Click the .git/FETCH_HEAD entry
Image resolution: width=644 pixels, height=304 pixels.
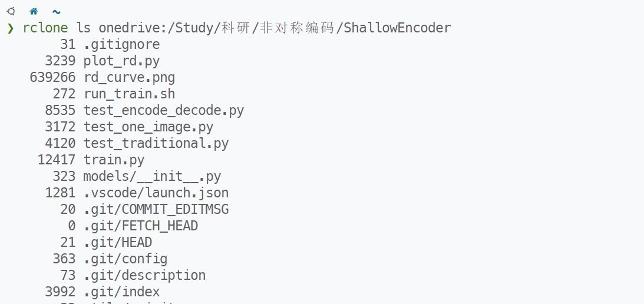pos(140,226)
